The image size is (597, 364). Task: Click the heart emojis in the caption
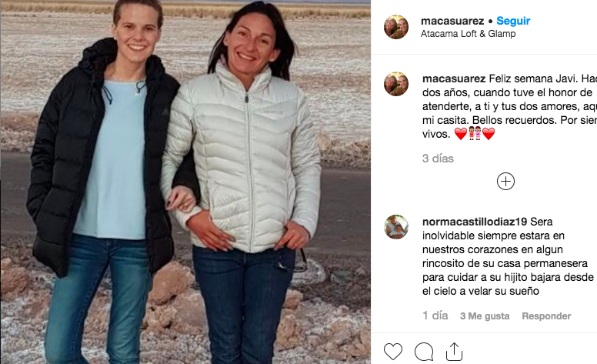pos(475,134)
